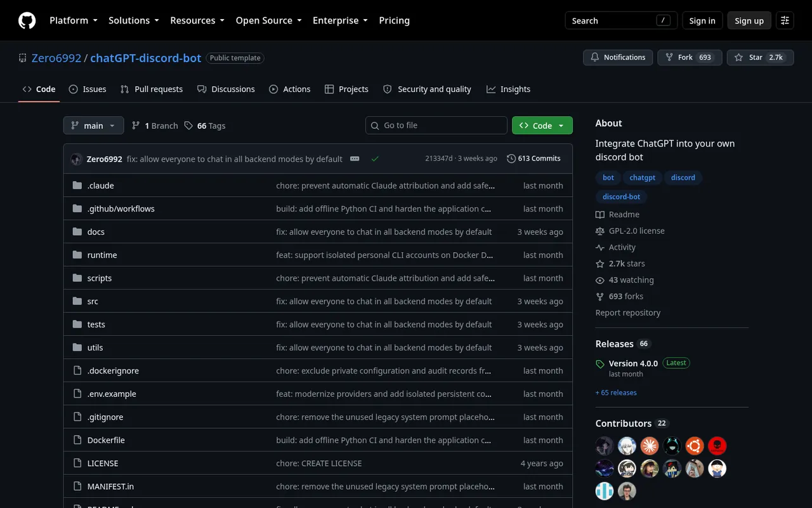Open the utils folder name

point(95,347)
